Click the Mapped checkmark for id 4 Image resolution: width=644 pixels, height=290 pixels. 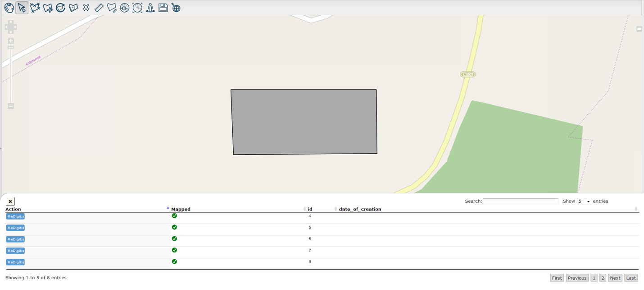(x=174, y=216)
